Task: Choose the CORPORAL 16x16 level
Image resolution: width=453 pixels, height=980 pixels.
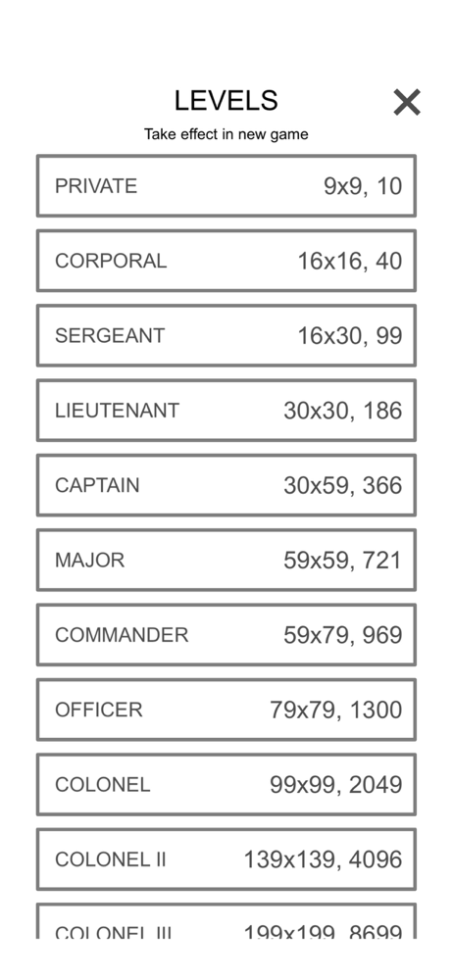Action: pyautogui.click(x=226, y=261)
